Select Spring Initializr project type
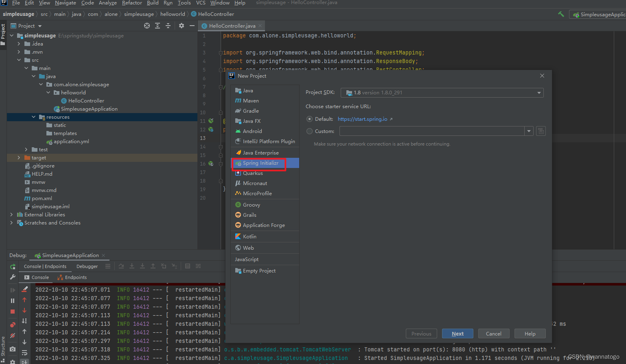 point(265,163)
